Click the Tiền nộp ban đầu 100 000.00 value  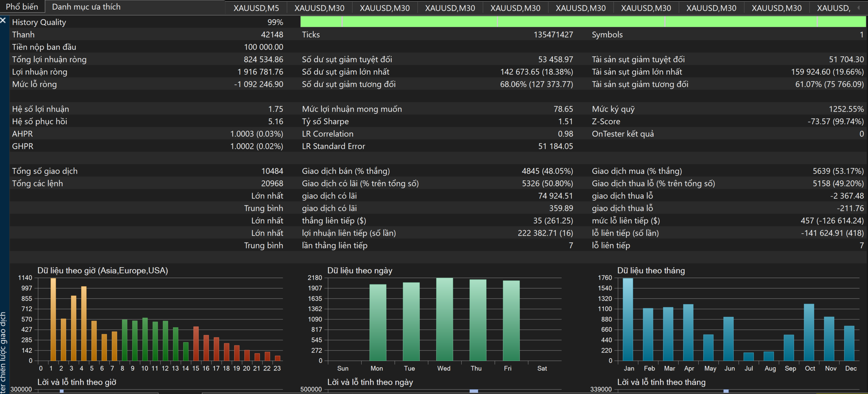(264, 47)
